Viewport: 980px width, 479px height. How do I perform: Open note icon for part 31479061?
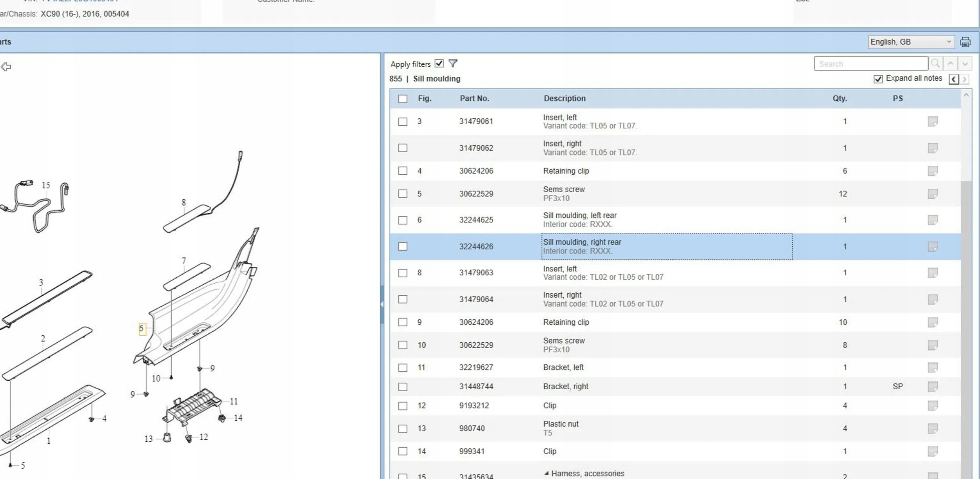933,121
